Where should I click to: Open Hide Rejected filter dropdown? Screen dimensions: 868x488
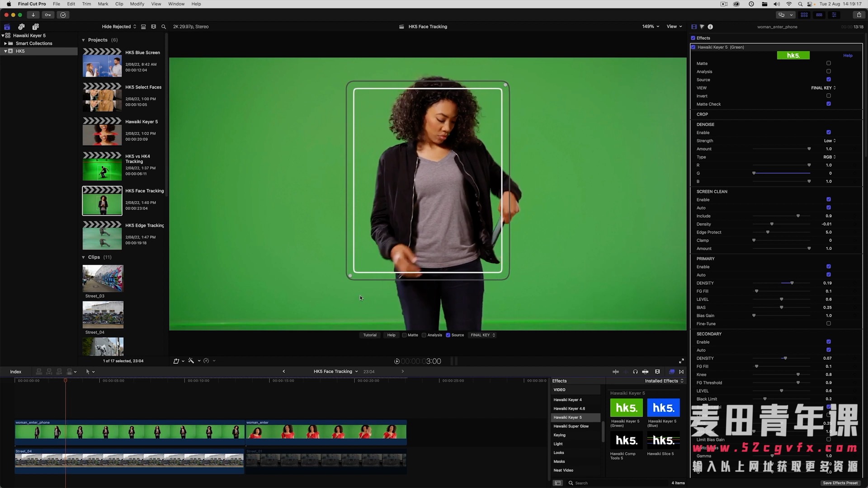click(x=119, y=27)
